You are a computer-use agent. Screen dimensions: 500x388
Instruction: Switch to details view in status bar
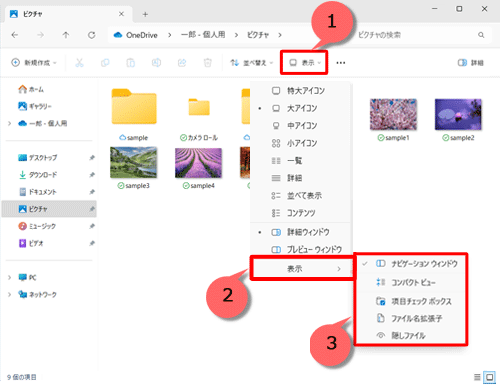(x=477, y=377)
